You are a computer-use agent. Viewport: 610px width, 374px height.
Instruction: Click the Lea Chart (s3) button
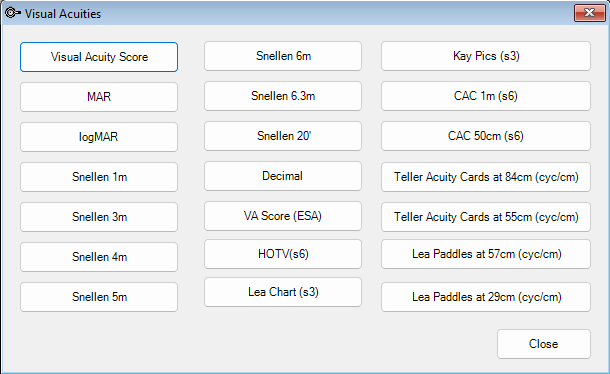(x=283, y=292)
